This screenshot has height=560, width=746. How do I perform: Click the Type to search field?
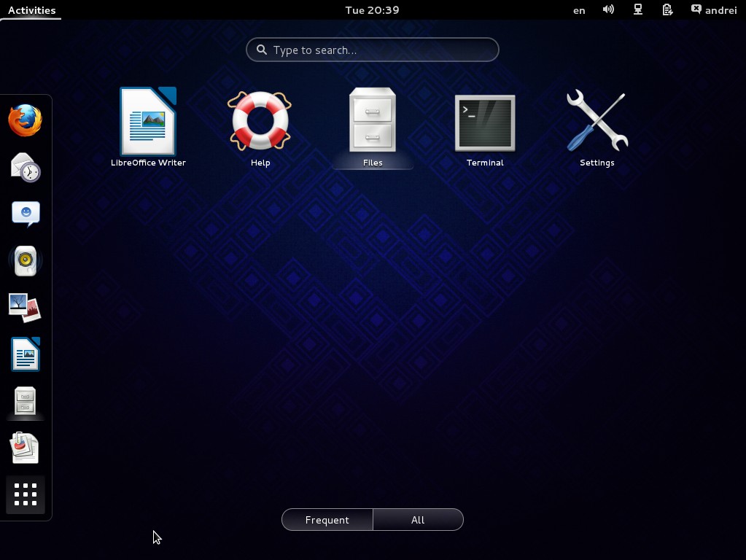[373, 50]
